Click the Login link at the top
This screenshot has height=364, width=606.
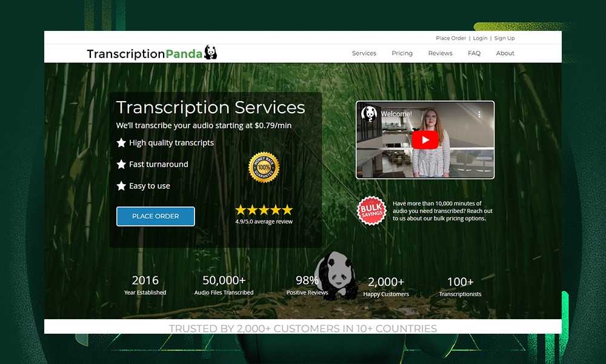pos(480,38)
